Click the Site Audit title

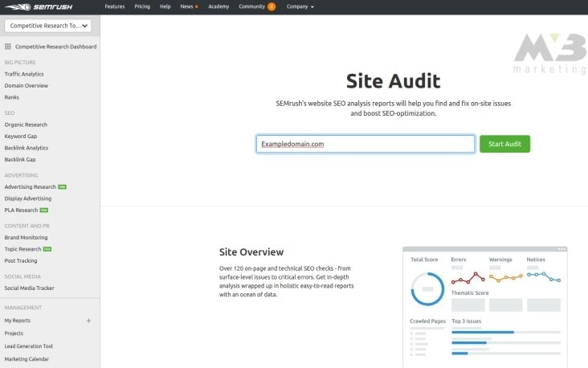pyautogui.click(x=393, y=81)
